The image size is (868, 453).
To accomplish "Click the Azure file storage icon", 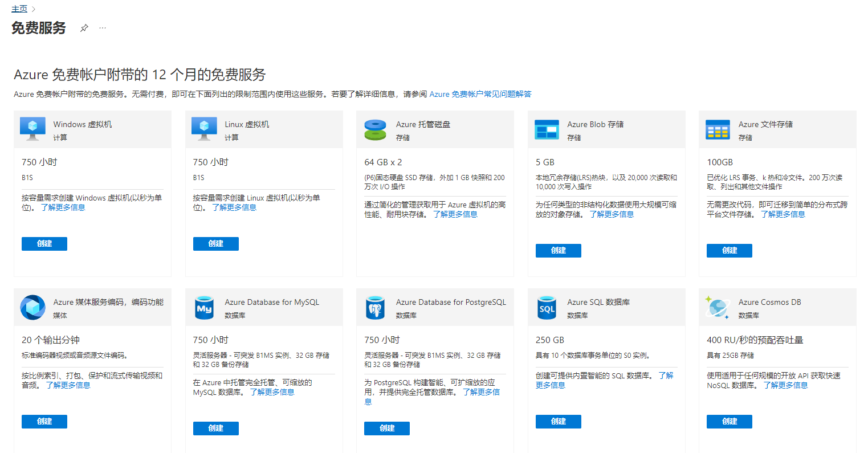I will 718,129.
